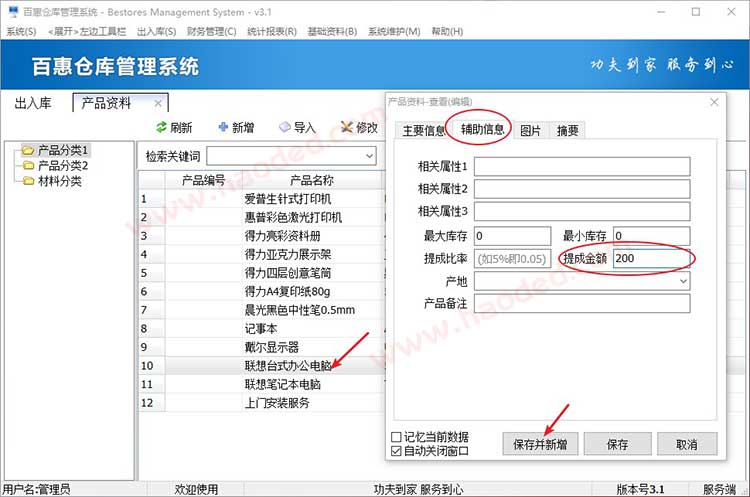
Task: Open the 检索关键词 dropdown list
Action: (369, 156)
